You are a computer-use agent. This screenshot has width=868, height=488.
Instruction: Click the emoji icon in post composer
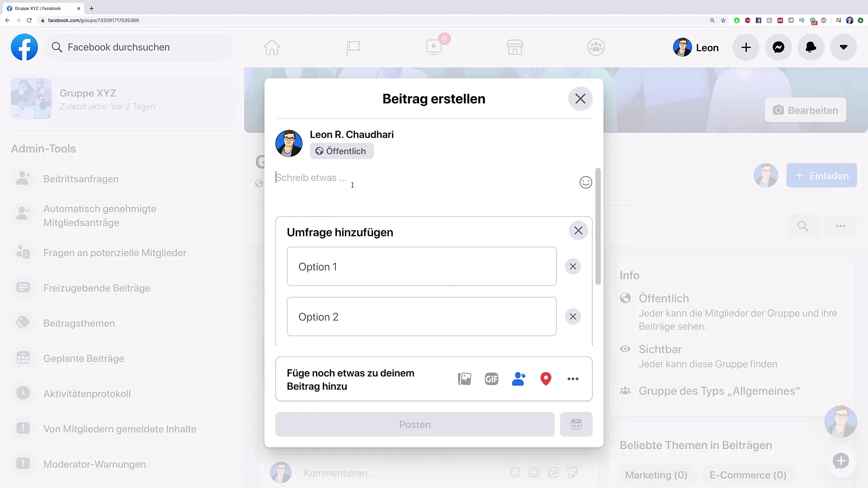[x=585, y=182]
